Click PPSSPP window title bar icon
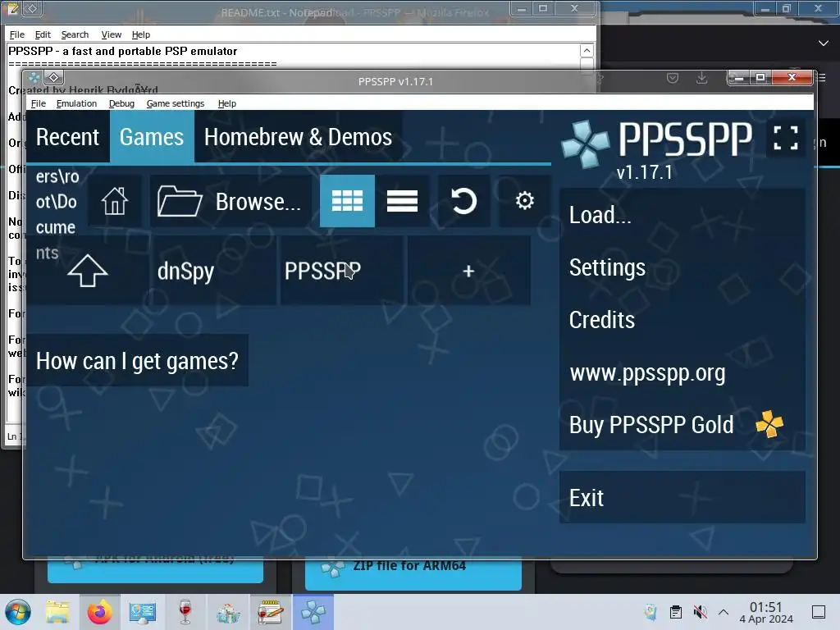The image size is (840, 630). [34, 78]
